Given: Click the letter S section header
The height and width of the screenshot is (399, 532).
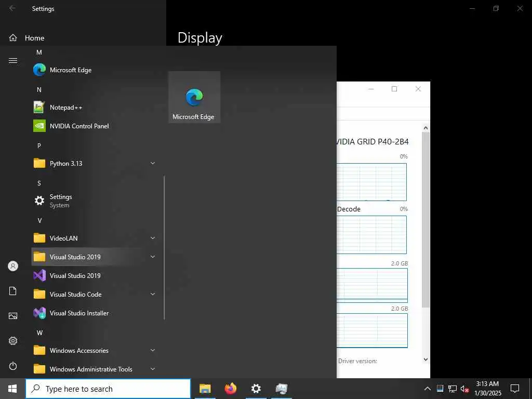Looking at the screenshot, I should coord(39,183).
